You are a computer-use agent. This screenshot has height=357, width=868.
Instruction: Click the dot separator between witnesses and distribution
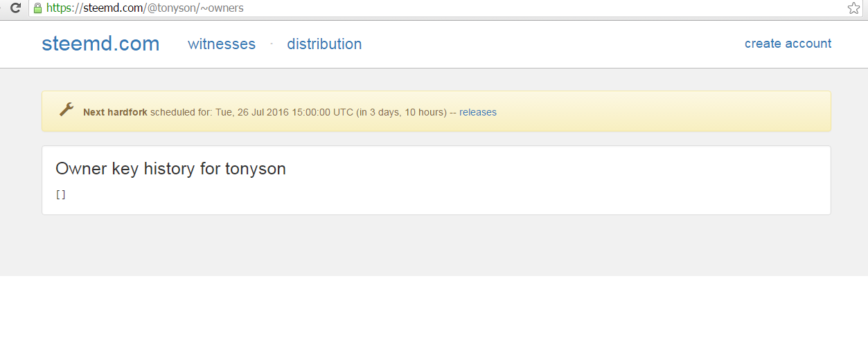click(x=272, y=44)
